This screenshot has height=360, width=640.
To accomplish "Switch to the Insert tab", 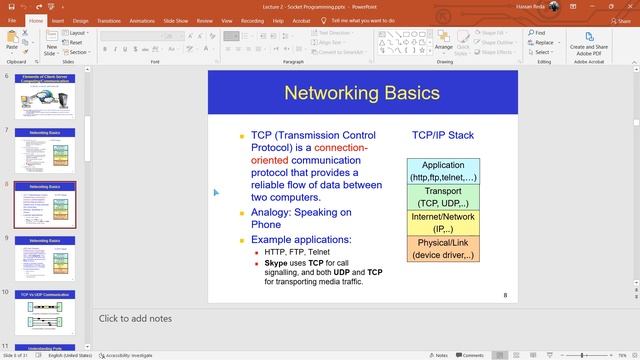I will pyautogui.click(x=58, y=20).
